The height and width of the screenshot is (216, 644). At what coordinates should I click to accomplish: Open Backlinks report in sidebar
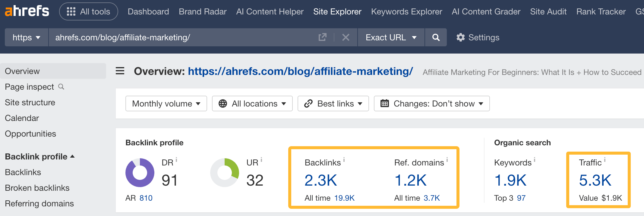23,172
